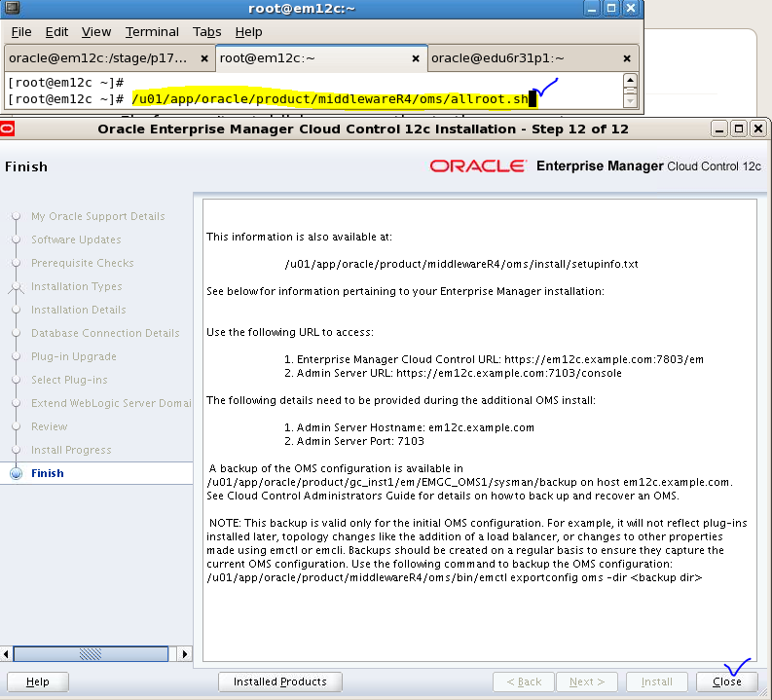
Task: Select Prerequisite Checks step
Action: [x=82, y=263]
